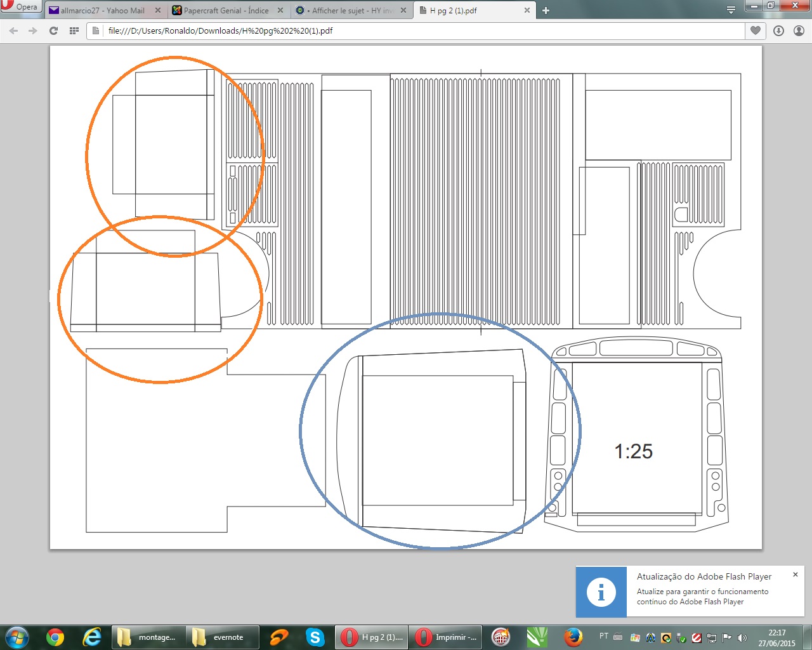Open the montage folder taskbar button
The height and width of the screenshot is (650, 812).
pyautogui.click(x=148, y=637)
